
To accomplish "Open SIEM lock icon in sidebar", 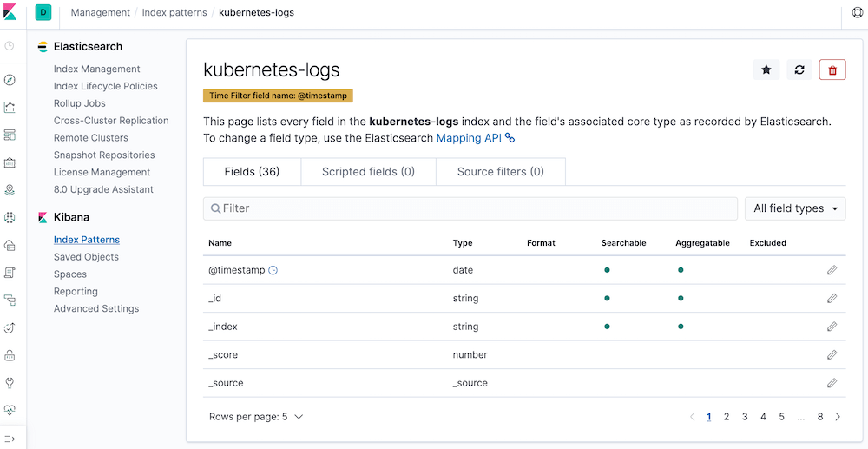I will click(10, 355).
